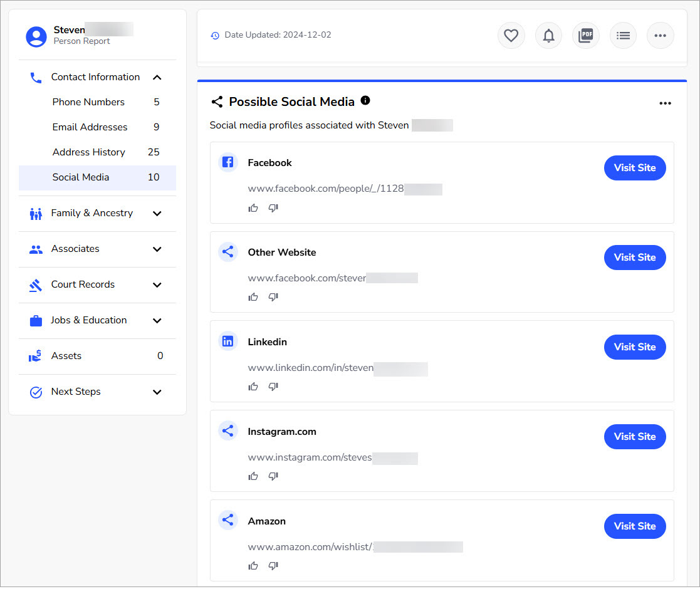Click the LinkedIn icon in the results list
Viewport: 700px width, 589px height.
[x=227, y=341]
